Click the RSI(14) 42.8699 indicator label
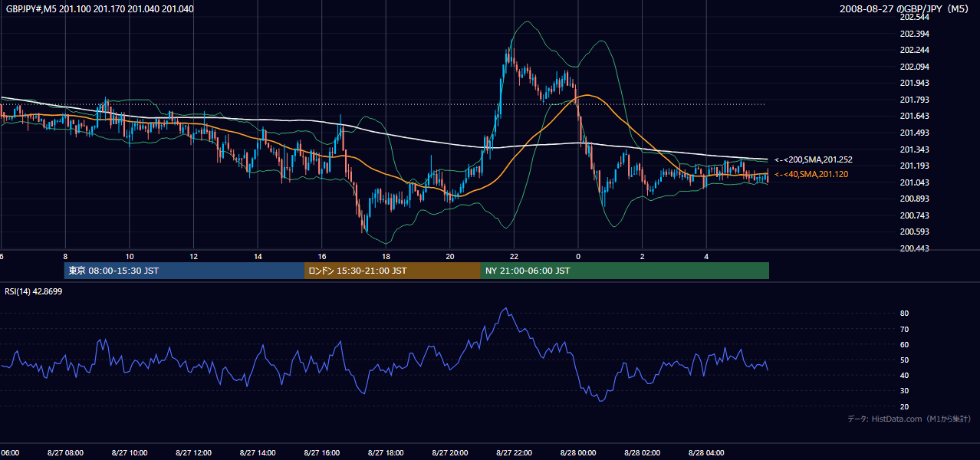980x460 pixels. pos(34,291)
